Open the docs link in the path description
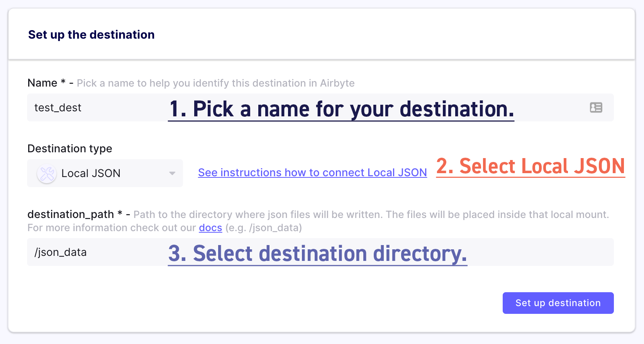The height and width of the screenshot is (344, 644). click(x=210, y=228)
